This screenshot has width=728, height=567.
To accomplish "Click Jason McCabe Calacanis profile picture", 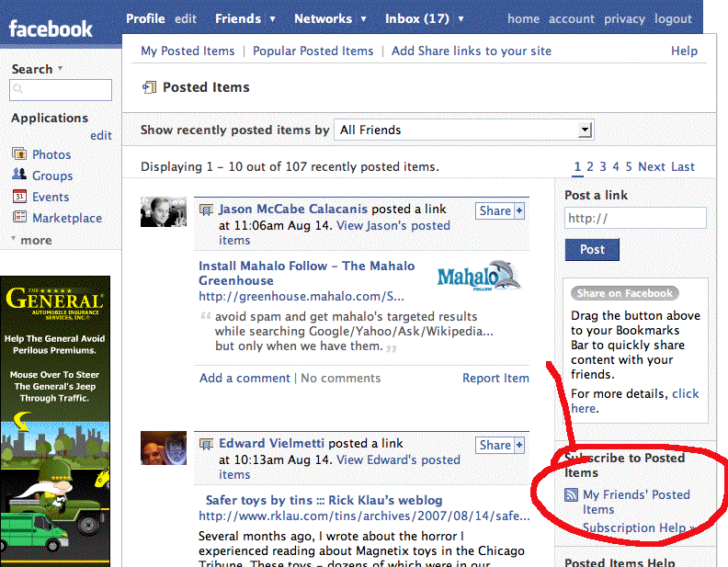I will 164,211.
